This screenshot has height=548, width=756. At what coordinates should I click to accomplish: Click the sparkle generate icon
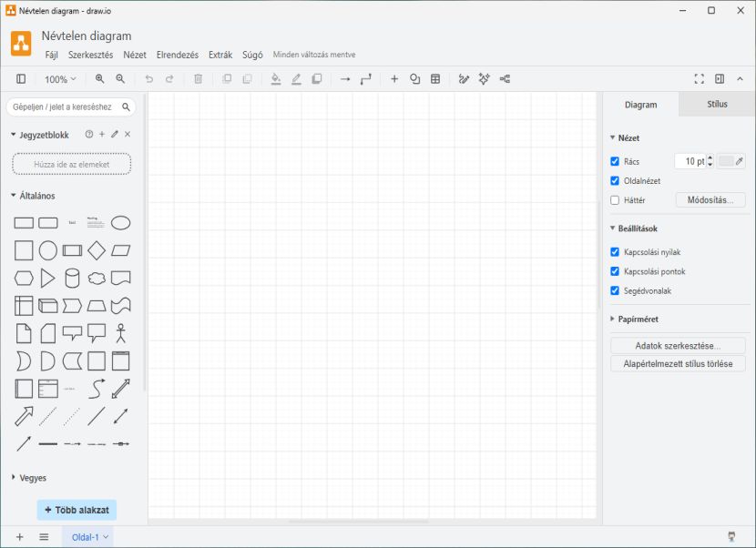pos(484,78)
